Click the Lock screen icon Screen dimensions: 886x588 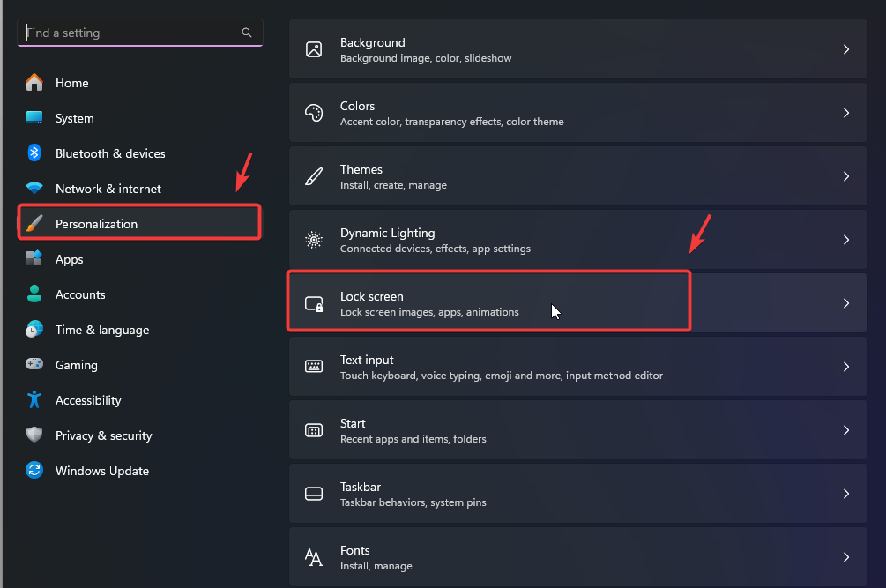tap(314, 303)
